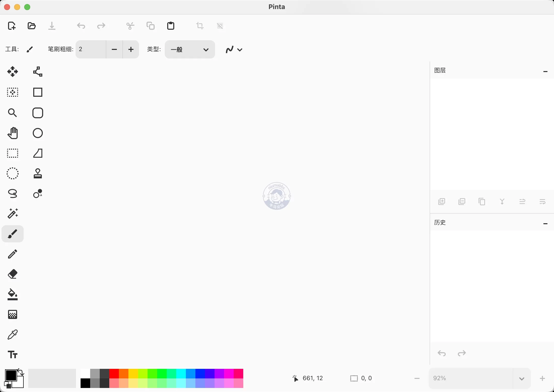Create a new image with the New icon

(x=12, y=26)
